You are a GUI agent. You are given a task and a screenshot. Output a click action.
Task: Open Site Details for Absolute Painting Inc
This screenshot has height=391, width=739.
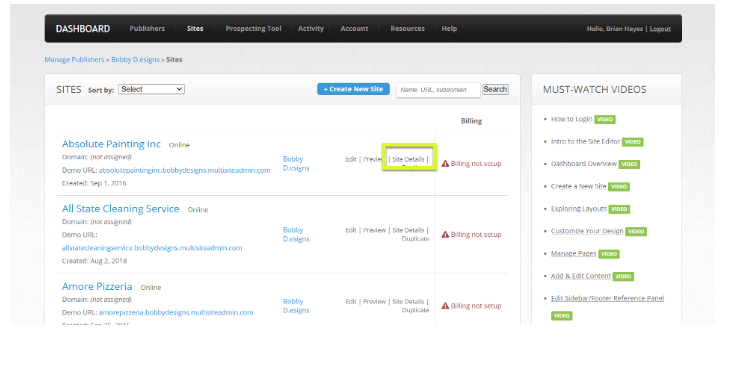tap(408, 159)
